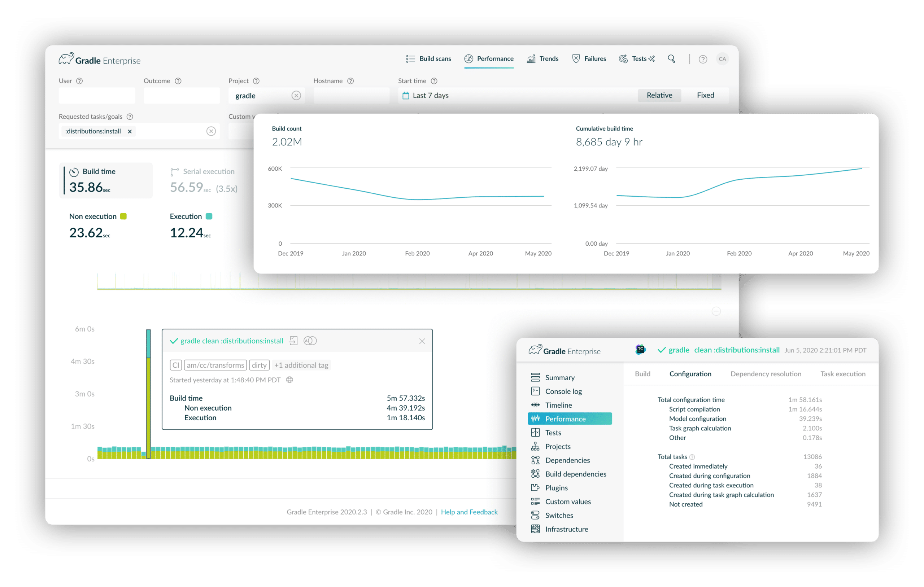Click the open build scan icon in popup
The height and width of the screenshot is (587, 924).
(x=293, y=341)
